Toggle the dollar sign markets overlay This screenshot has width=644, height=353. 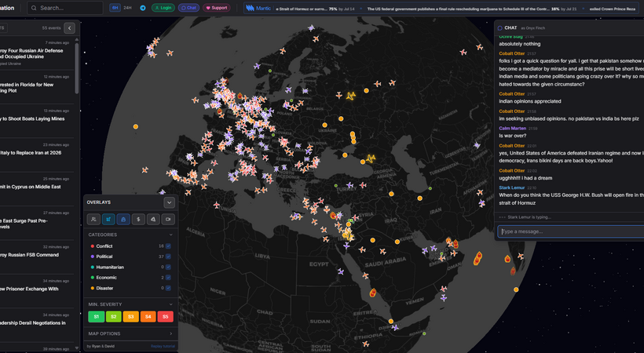137,220
